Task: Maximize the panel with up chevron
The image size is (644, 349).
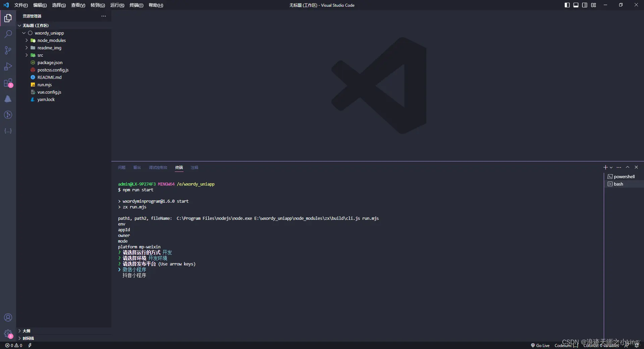Action: 628,167
